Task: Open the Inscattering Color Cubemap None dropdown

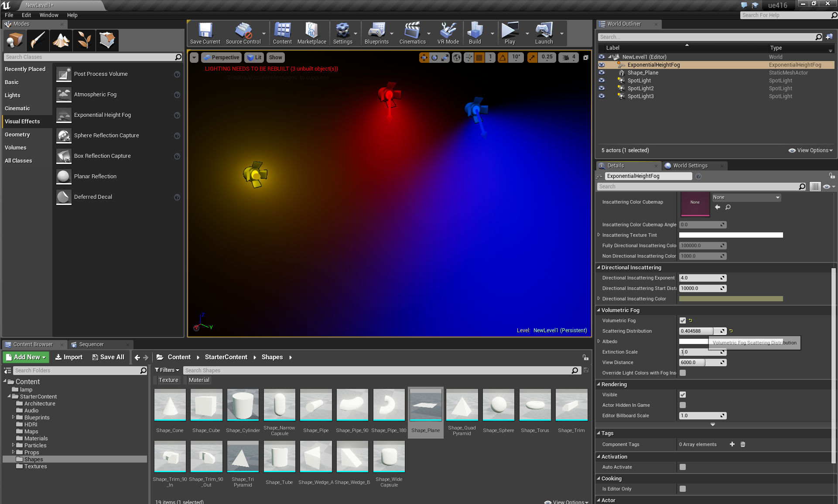Action: (746, 198)
